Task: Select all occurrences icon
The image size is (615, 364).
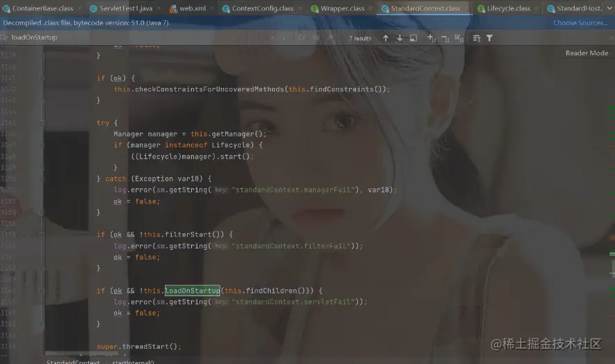Action: pos(459,38)
